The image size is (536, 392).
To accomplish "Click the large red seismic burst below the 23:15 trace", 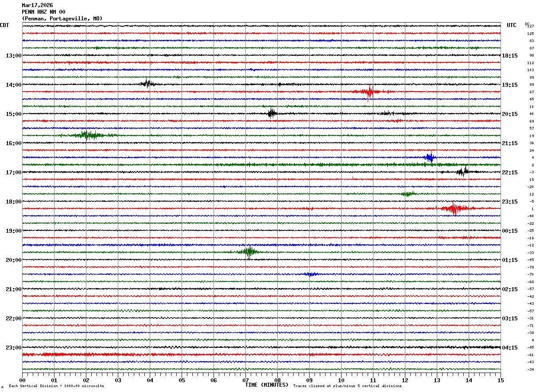I will (x=454, y=208).
